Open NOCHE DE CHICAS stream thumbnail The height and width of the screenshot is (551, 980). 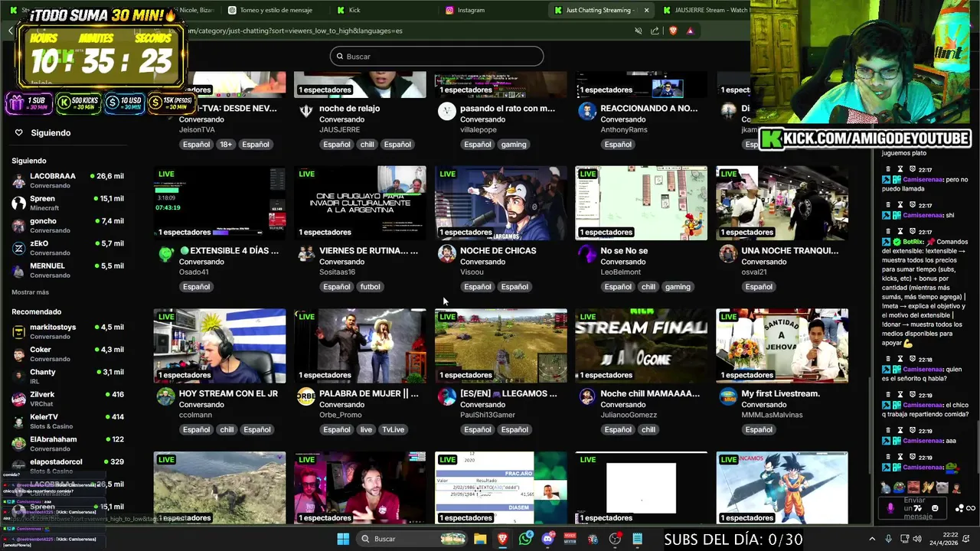coord(501,203)
